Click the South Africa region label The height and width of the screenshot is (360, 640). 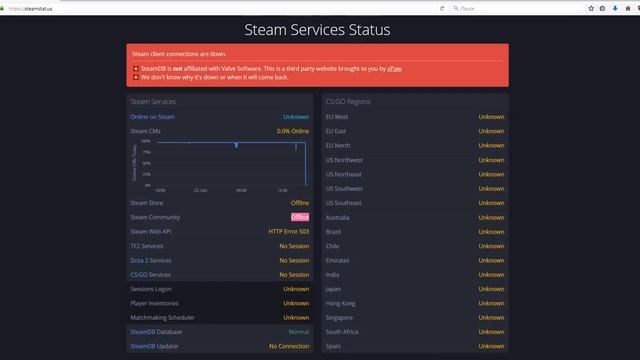(342, 332)
